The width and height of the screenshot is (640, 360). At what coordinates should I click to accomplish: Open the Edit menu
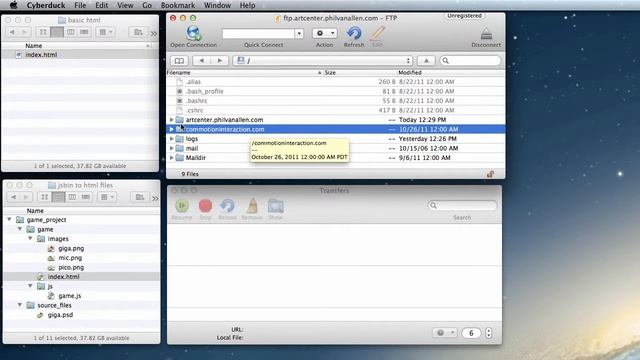[102, 5]
